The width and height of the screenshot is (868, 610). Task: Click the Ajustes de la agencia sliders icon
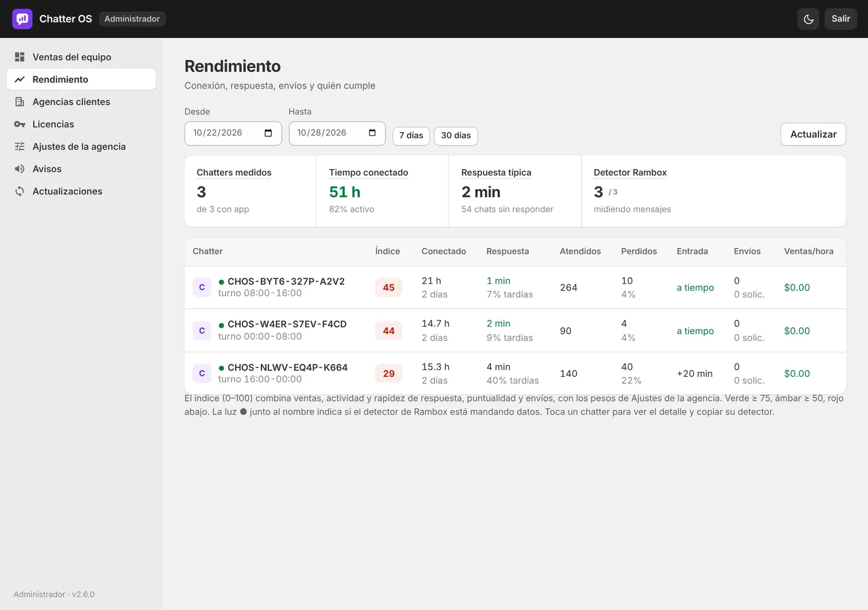20,146
